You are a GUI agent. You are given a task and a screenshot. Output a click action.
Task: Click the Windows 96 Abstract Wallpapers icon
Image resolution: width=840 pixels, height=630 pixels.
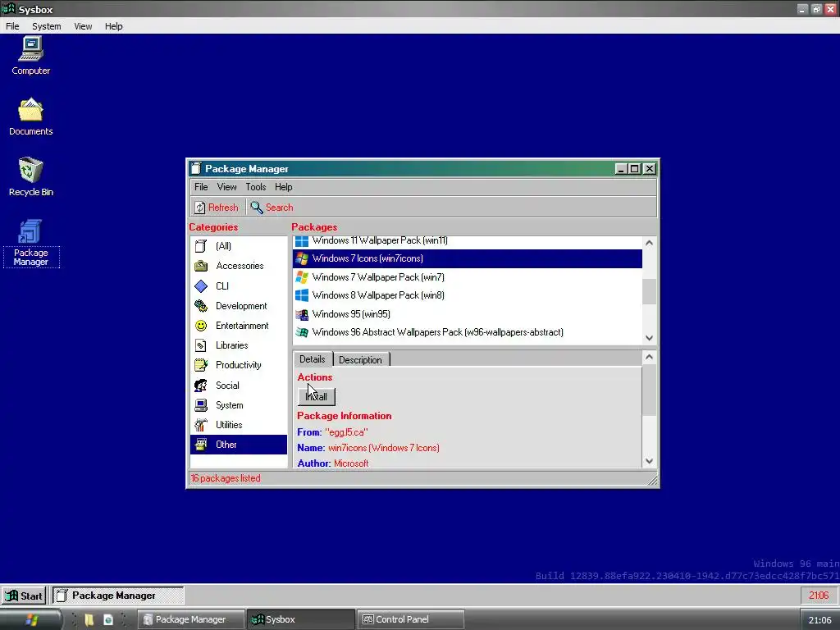302,332
